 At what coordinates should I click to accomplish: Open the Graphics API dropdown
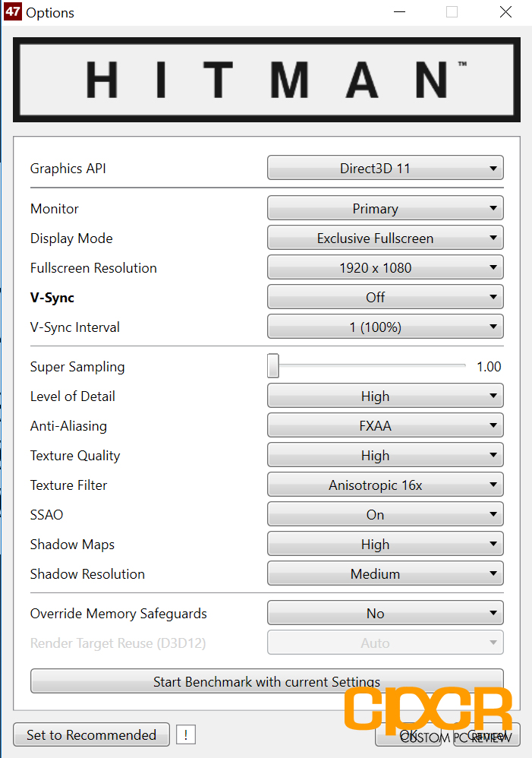[385, 168]
